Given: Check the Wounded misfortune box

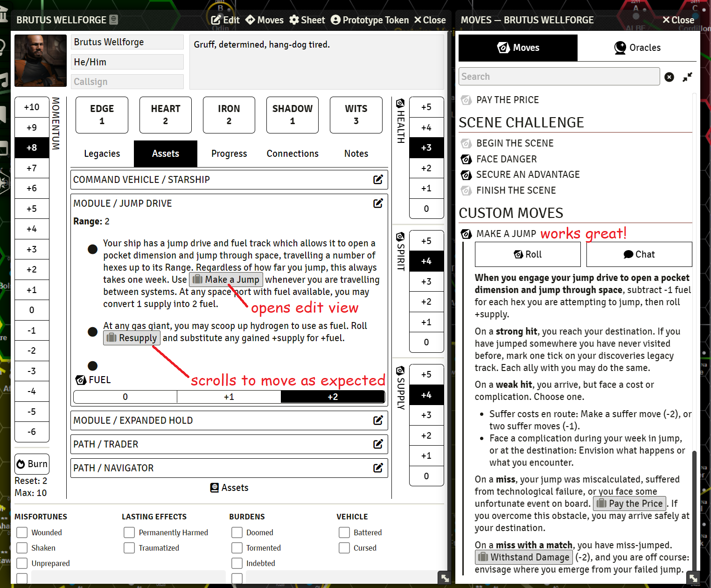Looking at the screenshot, I should [21, 532].
